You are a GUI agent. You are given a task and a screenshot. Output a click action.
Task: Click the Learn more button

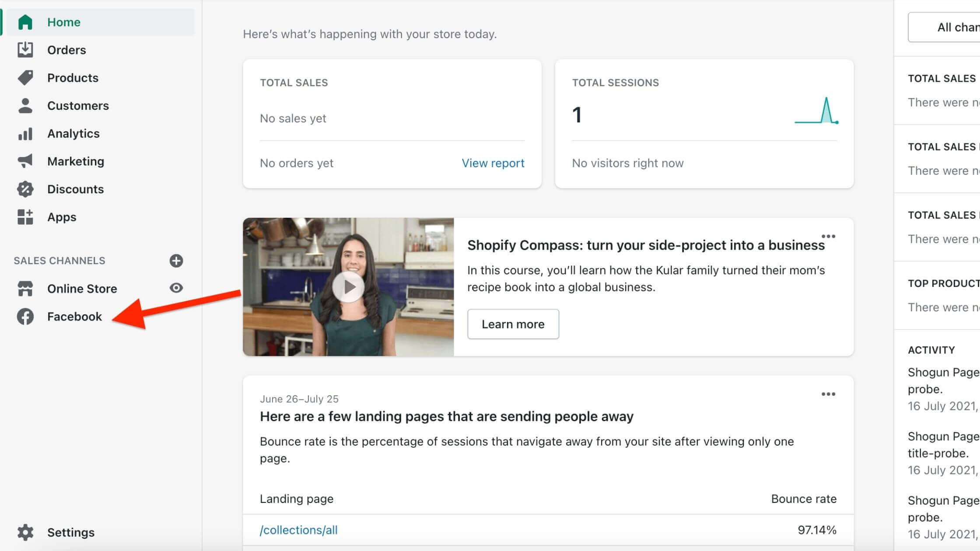(513, 324)
